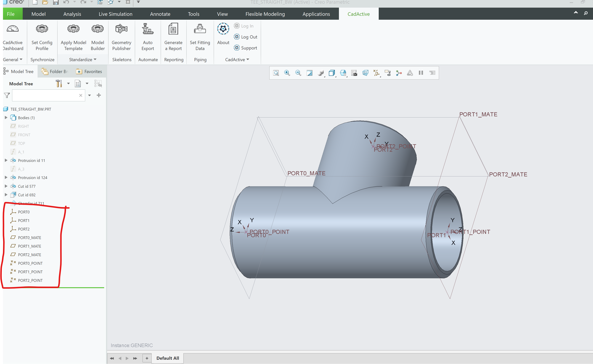Click the Support link
Viewport: 593px width, 364px height.
pos(246,48)
